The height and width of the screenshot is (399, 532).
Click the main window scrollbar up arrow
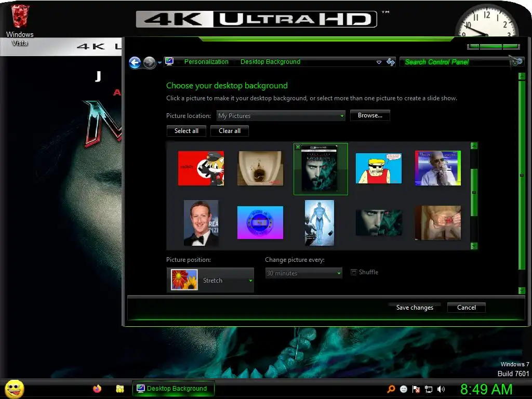pos(522,76)
